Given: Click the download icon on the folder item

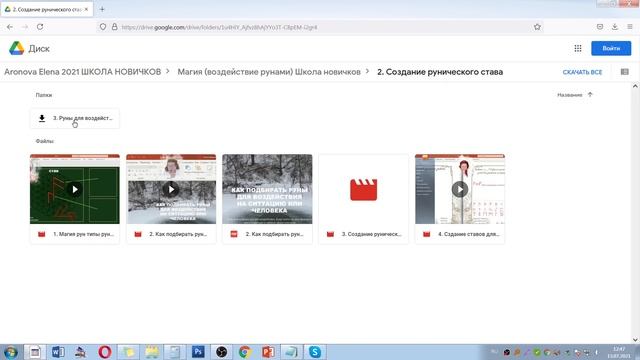Looking at the screenshot, I should (x=42, y=118).
